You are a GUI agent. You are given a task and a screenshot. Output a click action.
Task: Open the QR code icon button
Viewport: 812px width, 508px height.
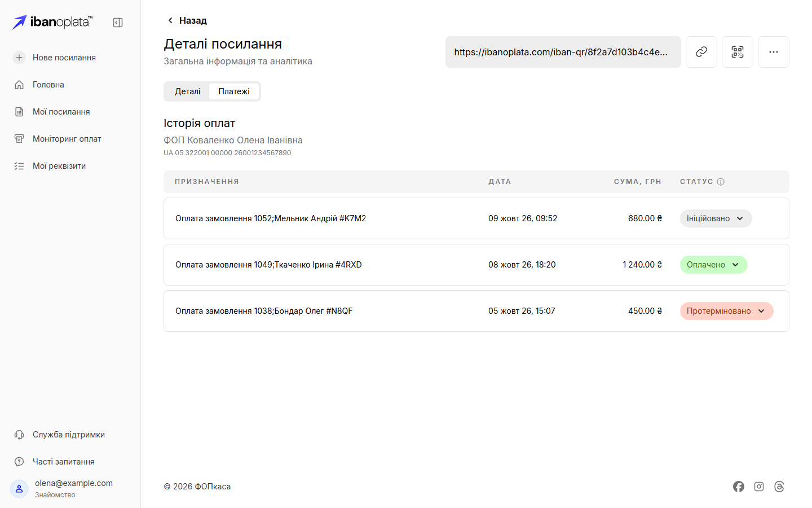(738, 52)
